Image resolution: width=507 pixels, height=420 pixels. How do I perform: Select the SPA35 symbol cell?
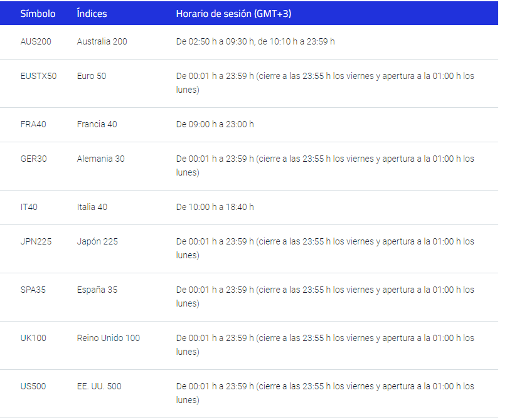[33, 290]
